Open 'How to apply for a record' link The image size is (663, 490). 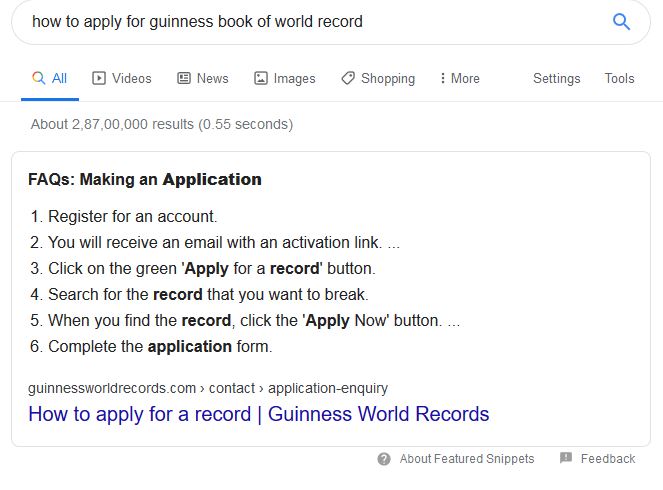click(259, 414)
